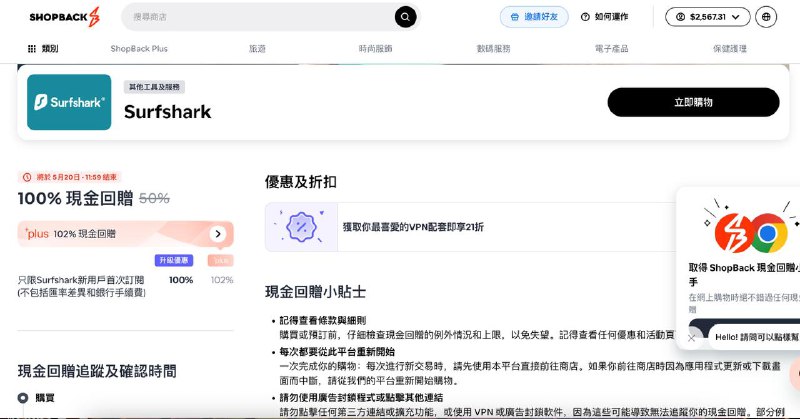Click the 優惠及折扣 section heading
800x419 pixels.
[x=301, y=182]
